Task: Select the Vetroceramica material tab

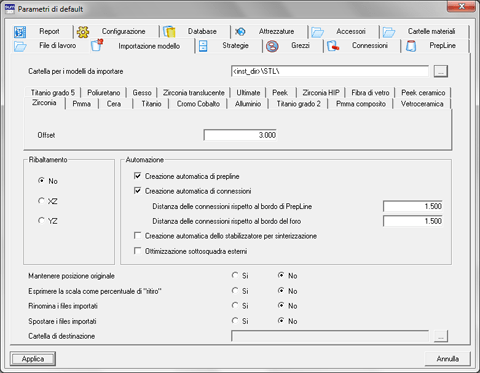Action: (x=422, y=104)
